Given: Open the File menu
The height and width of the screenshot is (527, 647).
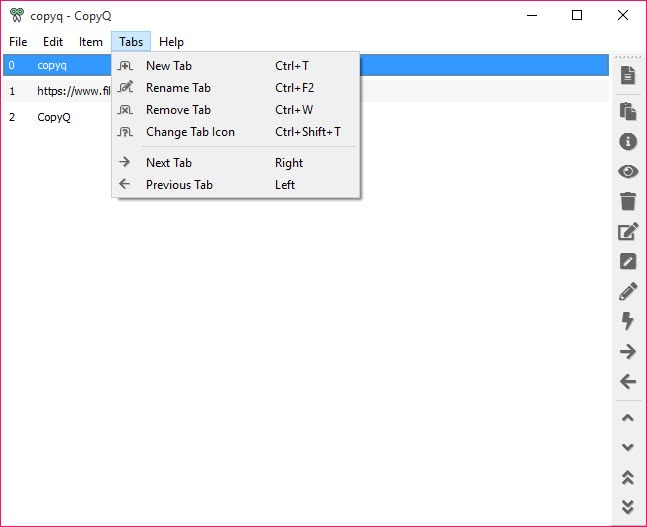Looking at the screenshot, I should click(x=18, y=42).
